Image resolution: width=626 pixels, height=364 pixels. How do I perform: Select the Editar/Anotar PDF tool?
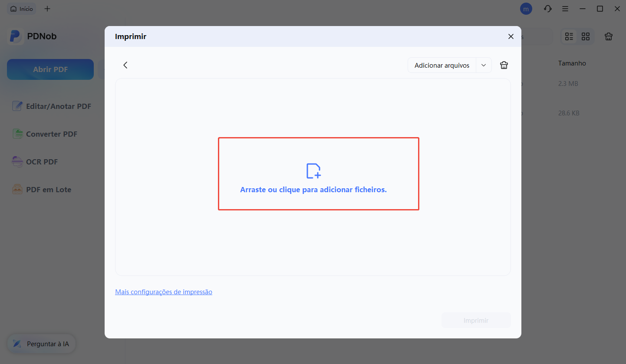click(x=58, y=106)
